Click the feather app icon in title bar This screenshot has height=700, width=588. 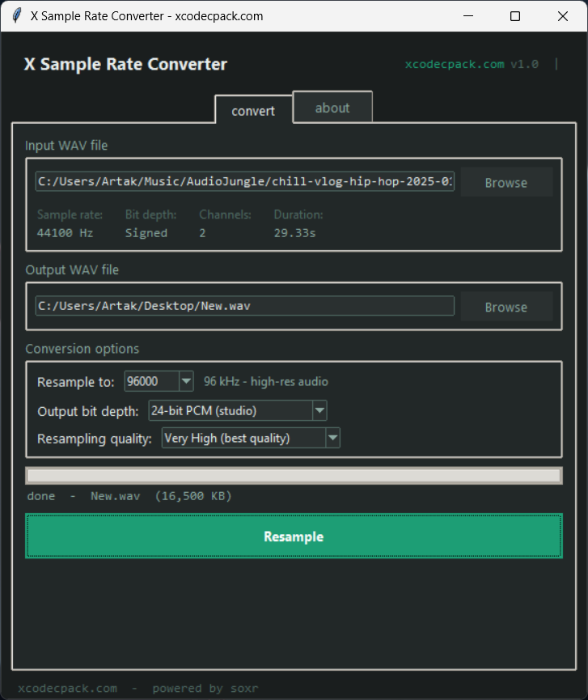coord(16,16)
